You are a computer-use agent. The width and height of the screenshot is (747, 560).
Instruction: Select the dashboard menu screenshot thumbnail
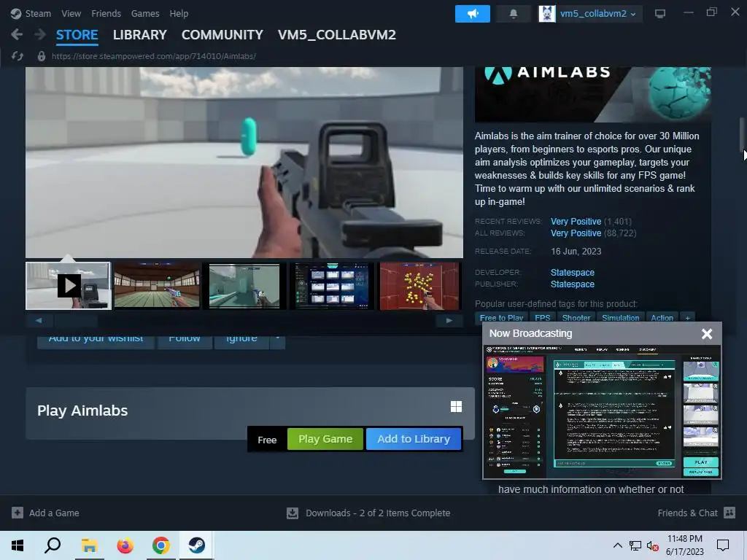332,286
